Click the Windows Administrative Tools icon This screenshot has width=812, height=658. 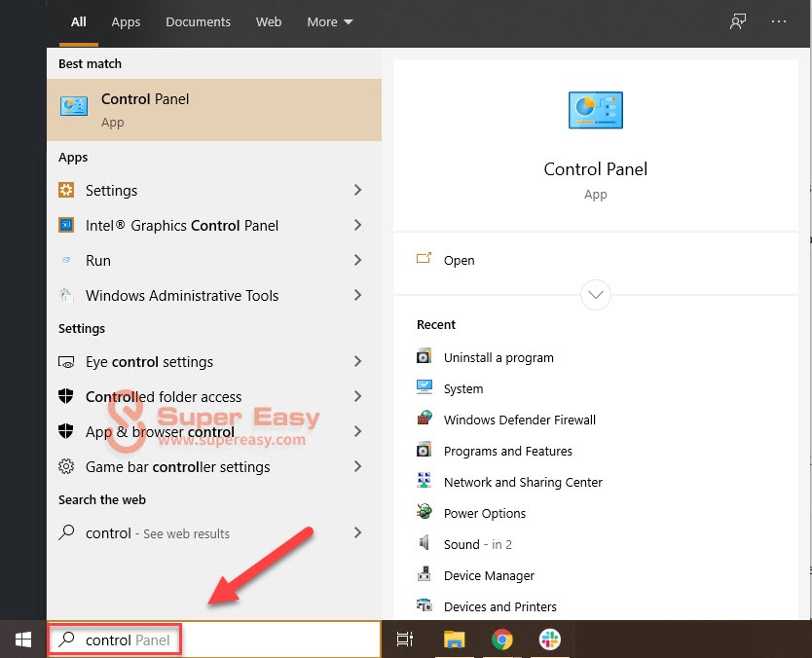point(66,295)
